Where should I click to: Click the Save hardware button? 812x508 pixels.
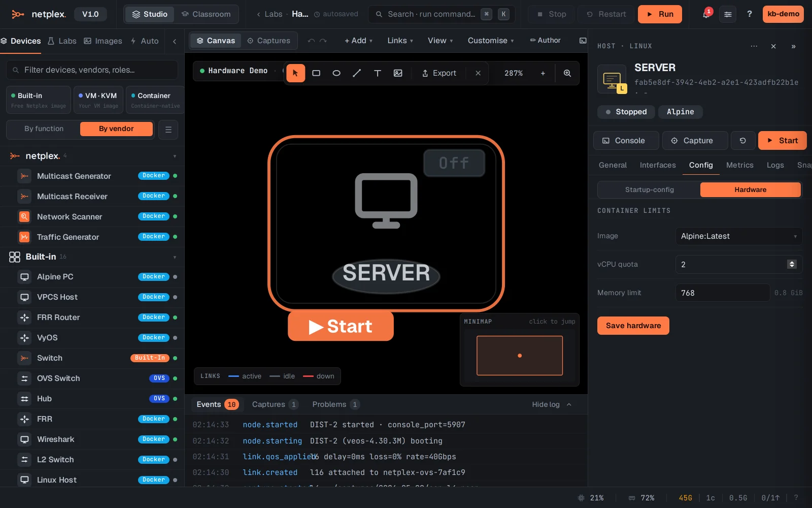tap(633, 326)
